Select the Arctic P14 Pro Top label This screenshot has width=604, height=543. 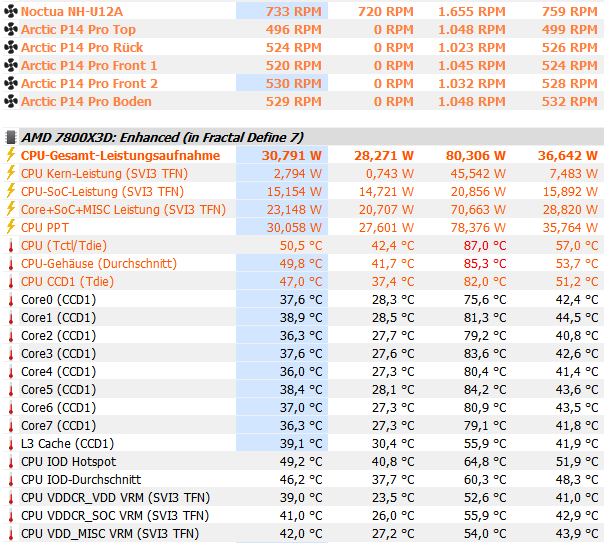(78, 30)
